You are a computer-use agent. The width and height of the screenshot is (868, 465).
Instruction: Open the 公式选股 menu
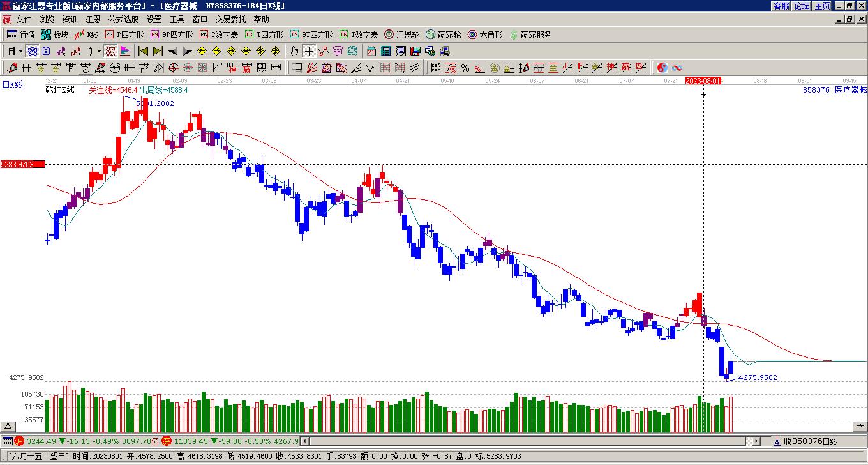click(123, 19)
